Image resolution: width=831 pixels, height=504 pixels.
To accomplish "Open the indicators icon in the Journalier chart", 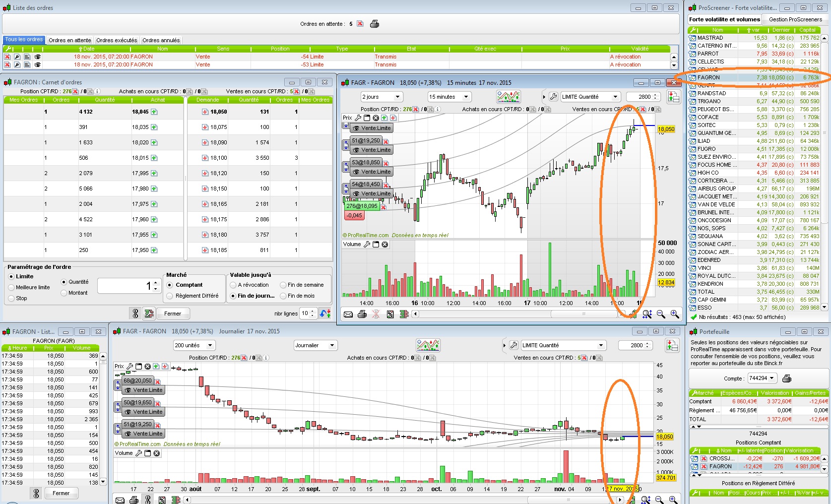I will pyautogui.click(x=428, y=345).
